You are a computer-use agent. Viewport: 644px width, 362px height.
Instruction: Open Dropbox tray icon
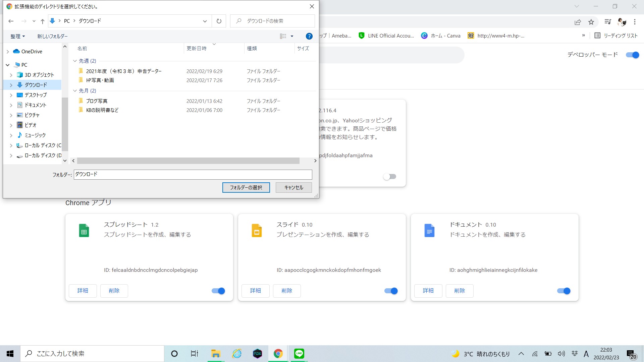click(575, 354)
